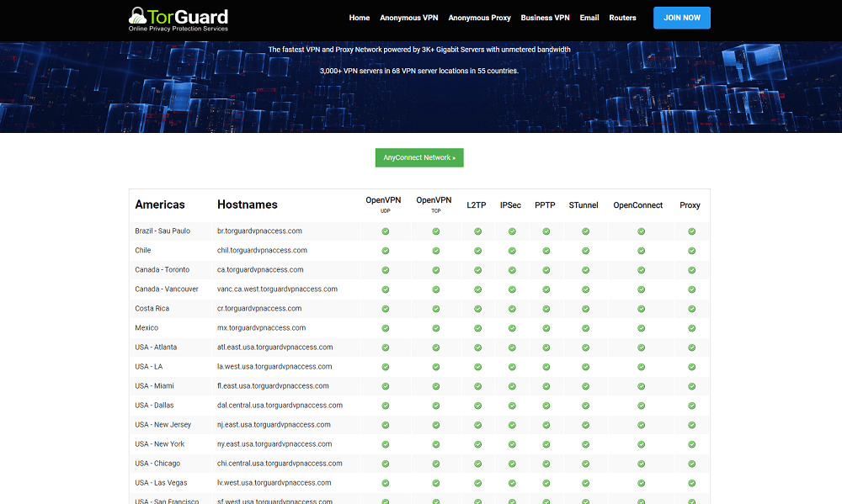Click the OpenConnect checkmark for USA - Atlanta

pos(641,347)
